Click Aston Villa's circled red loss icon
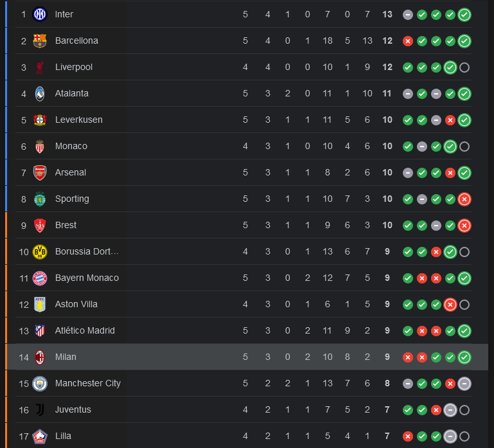494x448 pixels. [450, 305]
